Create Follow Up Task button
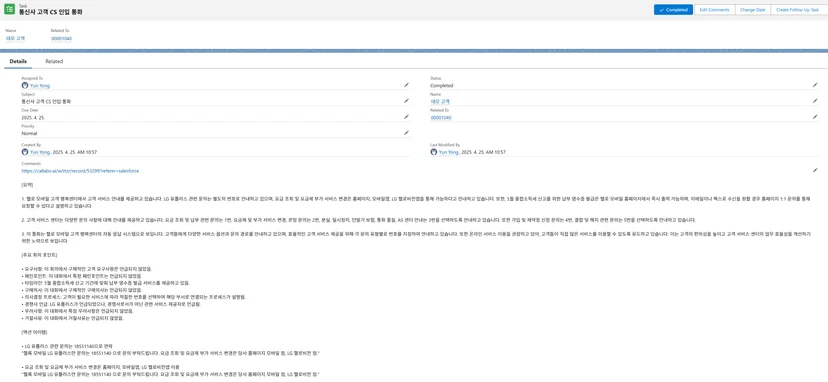828x382 pixels. coord(797,10)
